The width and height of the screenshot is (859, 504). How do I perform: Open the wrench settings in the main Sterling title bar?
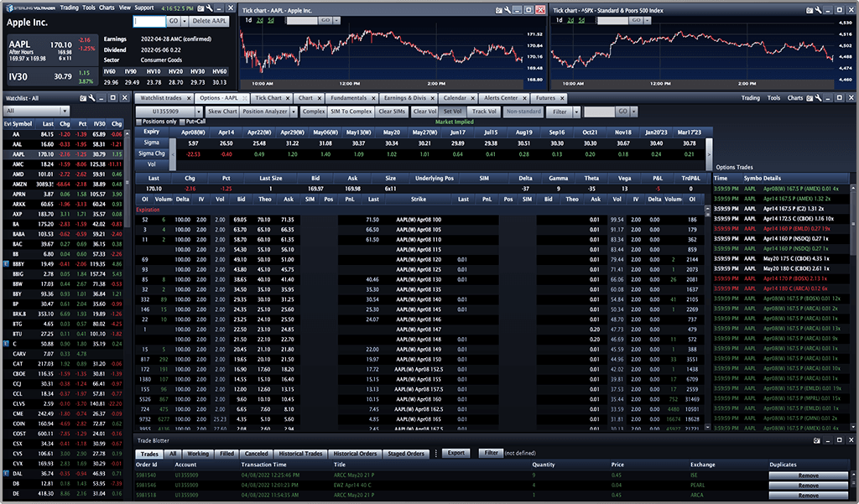[209, 8]
